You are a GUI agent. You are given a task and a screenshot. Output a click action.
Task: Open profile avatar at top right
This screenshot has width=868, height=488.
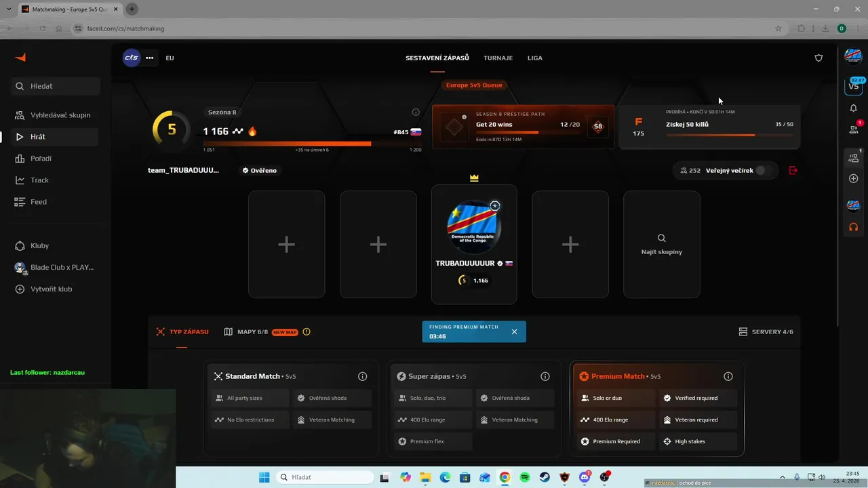(x=853, y=56)
